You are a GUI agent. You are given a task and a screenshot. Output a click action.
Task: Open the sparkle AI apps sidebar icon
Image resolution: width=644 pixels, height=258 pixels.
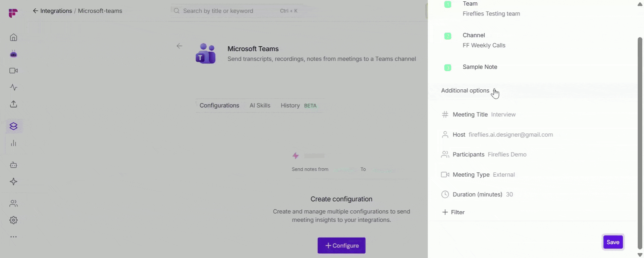click(x=13, y=182)
